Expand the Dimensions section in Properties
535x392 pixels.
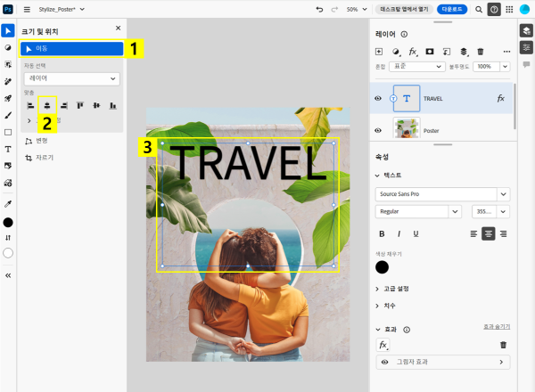(385, 306)
